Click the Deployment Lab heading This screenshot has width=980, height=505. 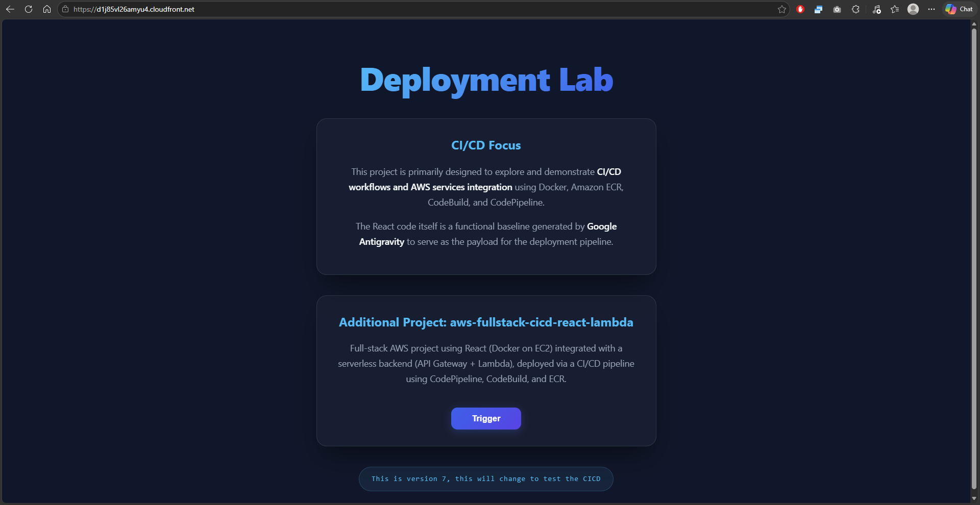[x=486, y=80]
